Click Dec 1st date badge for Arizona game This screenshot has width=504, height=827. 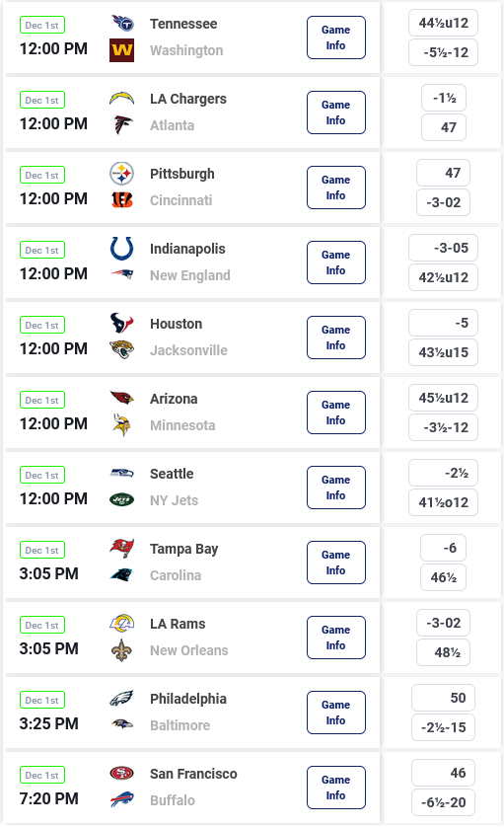coord(42,400)
